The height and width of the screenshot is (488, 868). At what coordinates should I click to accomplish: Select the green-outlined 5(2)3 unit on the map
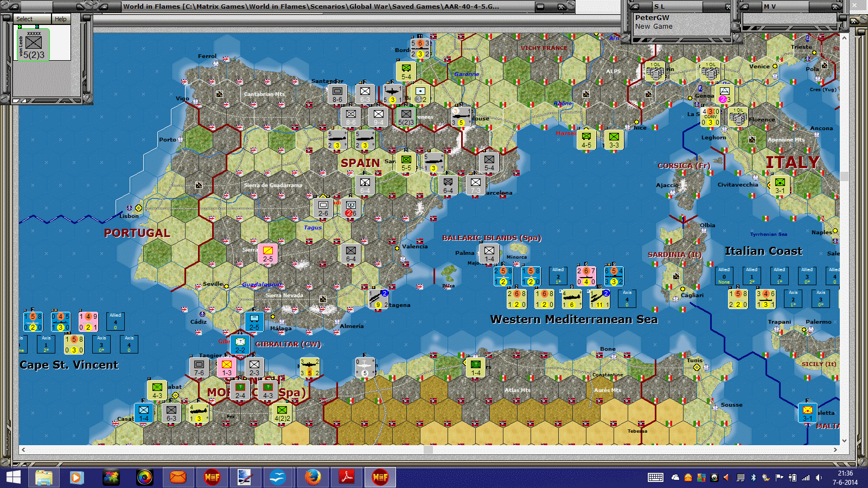406,116
